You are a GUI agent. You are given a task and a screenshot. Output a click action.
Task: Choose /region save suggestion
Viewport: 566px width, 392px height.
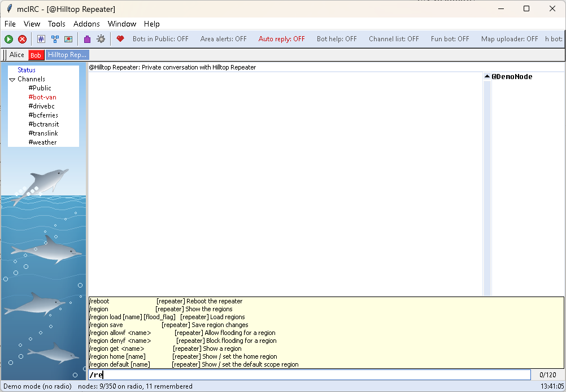pos(326,325)
